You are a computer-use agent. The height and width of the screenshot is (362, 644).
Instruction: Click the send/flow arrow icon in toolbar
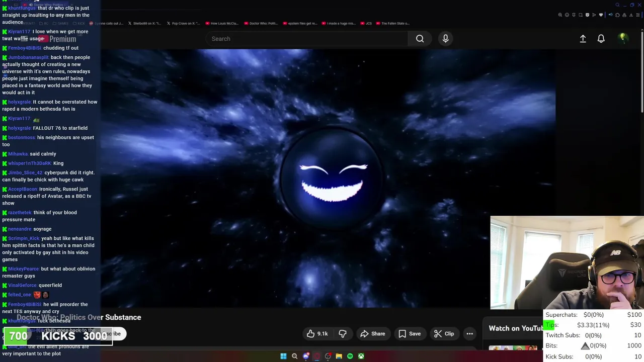tap(594, 15)
